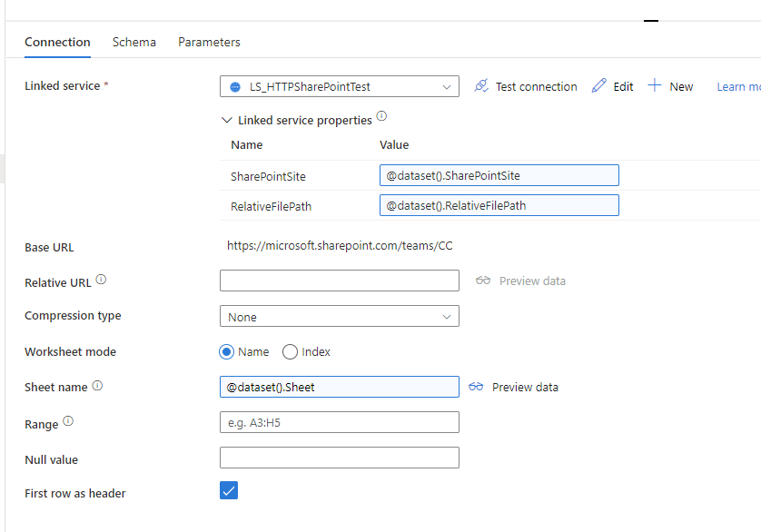Screen dimensions: 761x532
Task: Click the SharePointSite value field
Action: (499, 175)
